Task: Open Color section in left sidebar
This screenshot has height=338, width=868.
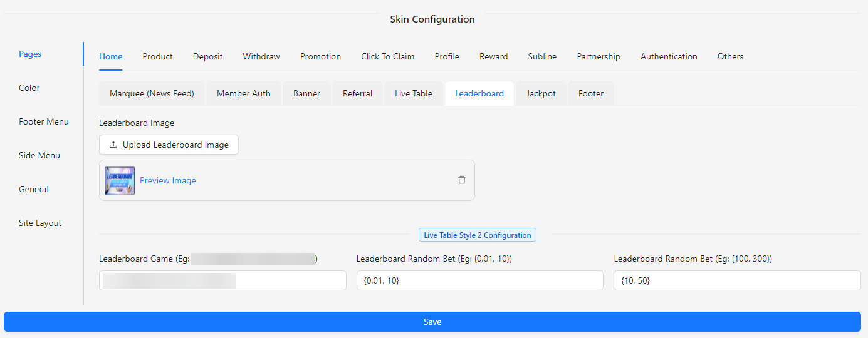Action: (x=29, y=88)
